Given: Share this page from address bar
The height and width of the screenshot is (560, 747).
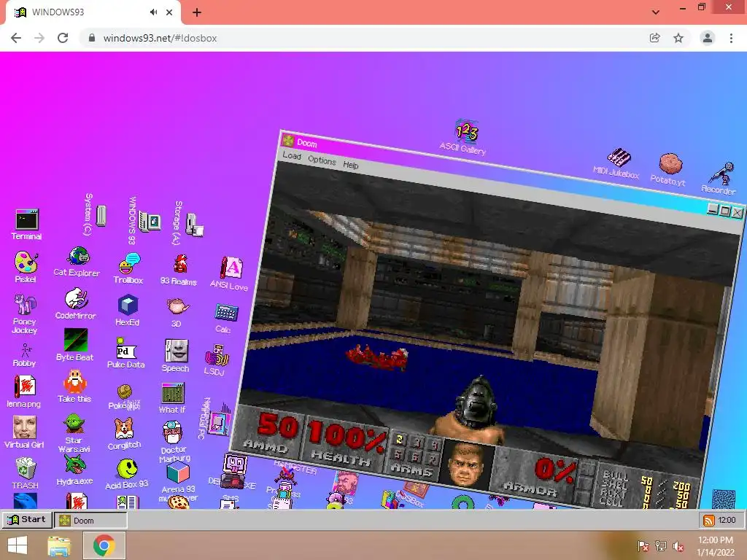Looking at the screenshot, I should click(x=654, y=38).
